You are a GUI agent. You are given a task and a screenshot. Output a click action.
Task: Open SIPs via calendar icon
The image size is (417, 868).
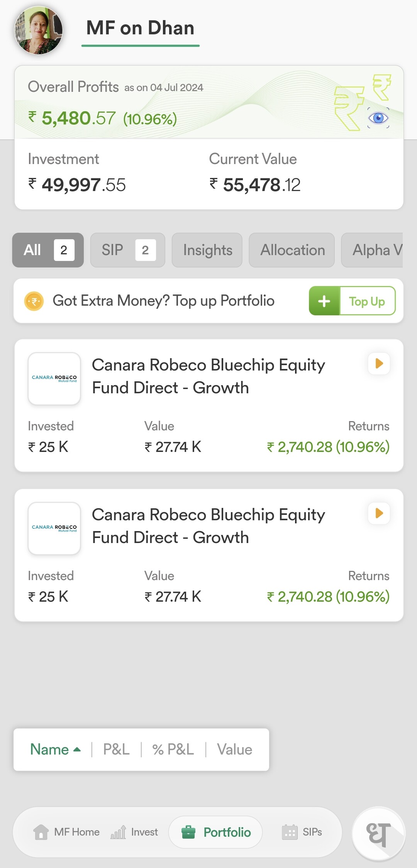point(290,832)
